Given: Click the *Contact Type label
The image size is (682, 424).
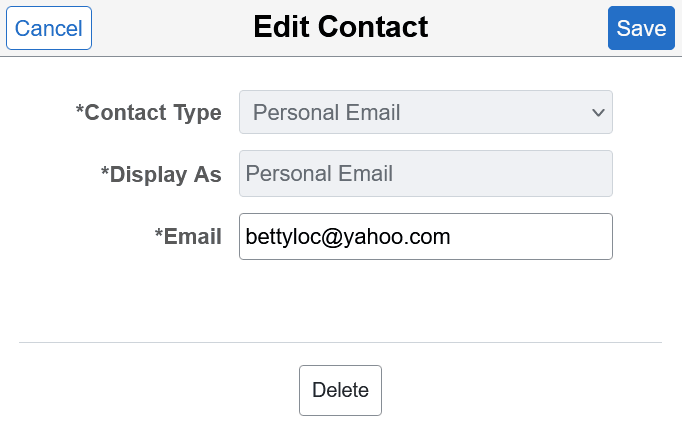Looking at the screenshot, I should [149, 113].
